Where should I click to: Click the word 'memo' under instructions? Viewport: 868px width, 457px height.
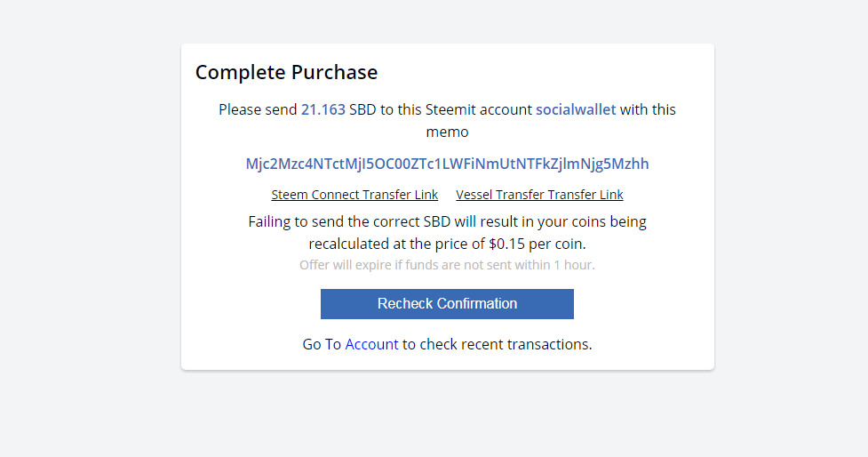click(x=447, y=132)
